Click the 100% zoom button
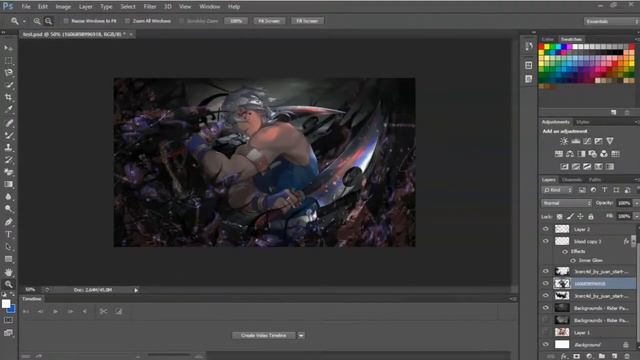640x360 pixels. pos(236,21)
